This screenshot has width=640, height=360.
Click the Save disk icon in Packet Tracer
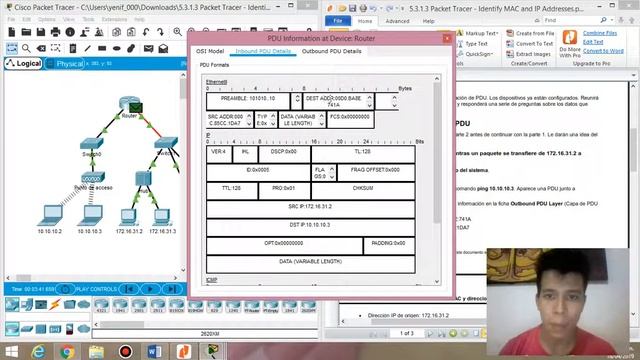41,32
